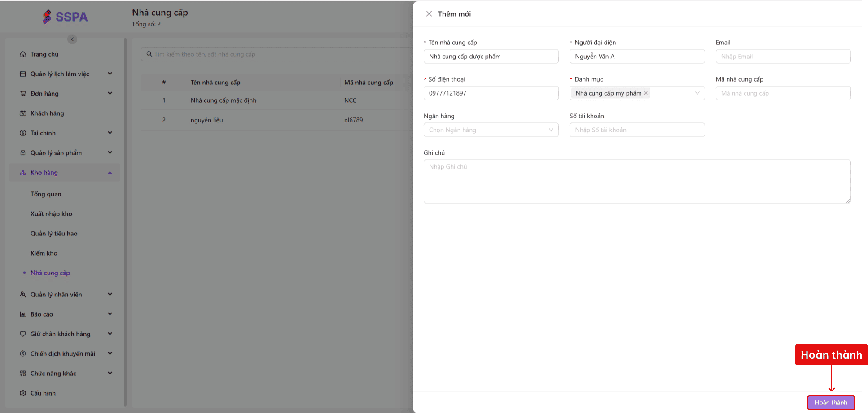The width and height of the screenshot is (868, 413).
Task: Expand the Báo cáo menu chevron
Action: tap(110, 314)
